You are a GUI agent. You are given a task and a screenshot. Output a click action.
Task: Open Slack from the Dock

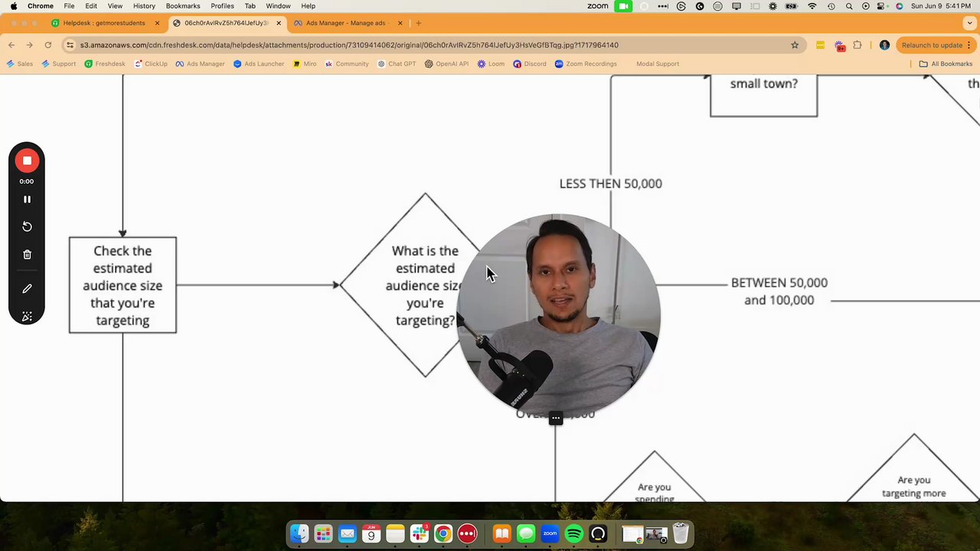(419, 533)
